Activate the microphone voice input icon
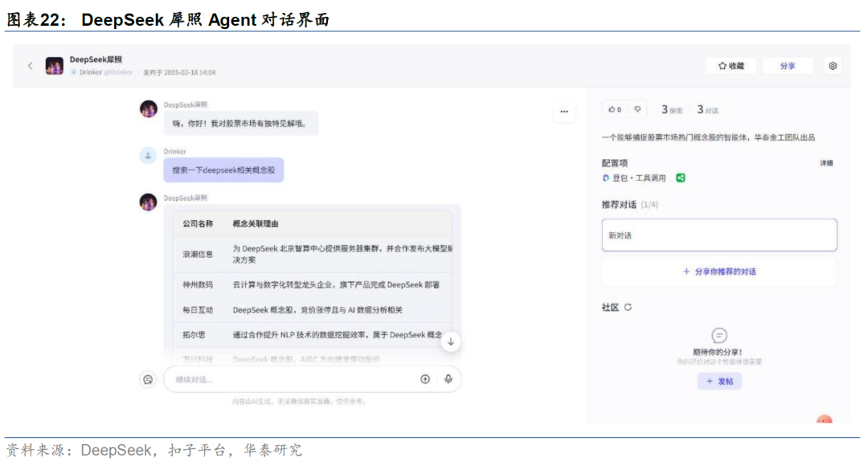Viewport: 868px width, 466px height. [448, 379]
